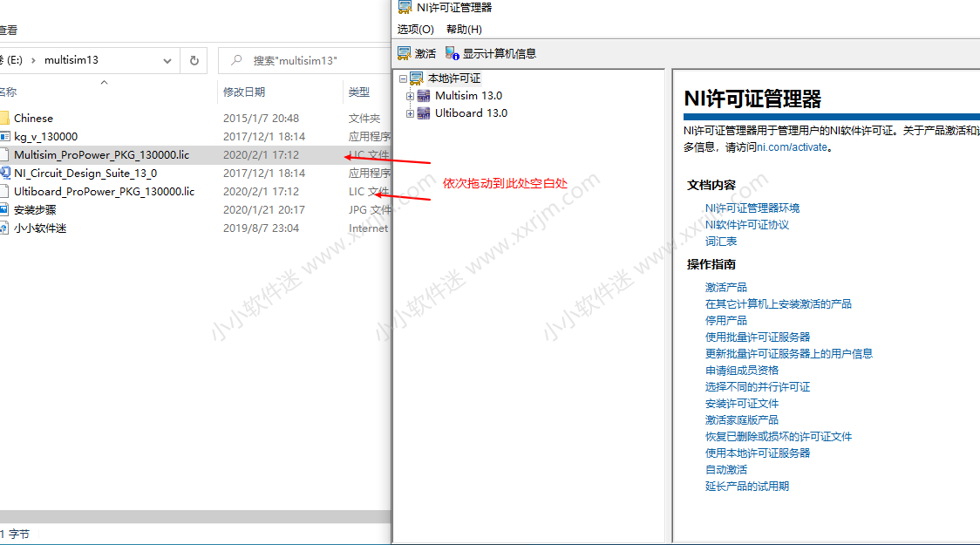This screenshot has width=980, height=545.
Task: Click the 查看 tab in Explorer
Action: 8,30
